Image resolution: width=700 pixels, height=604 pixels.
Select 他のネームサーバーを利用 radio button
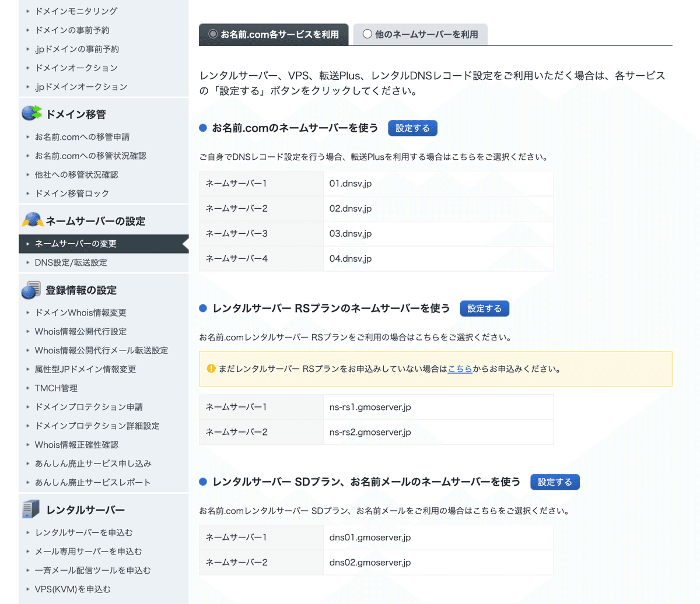tap(367, 34)
